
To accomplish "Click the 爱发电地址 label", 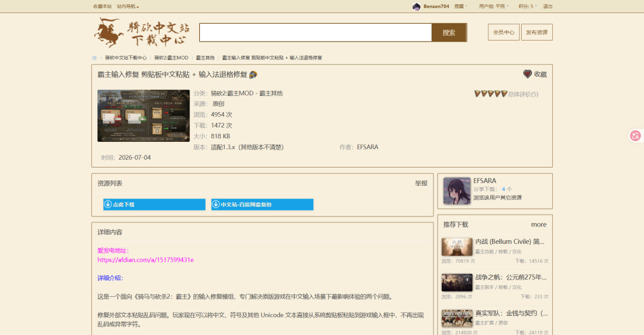I will 113,250.
